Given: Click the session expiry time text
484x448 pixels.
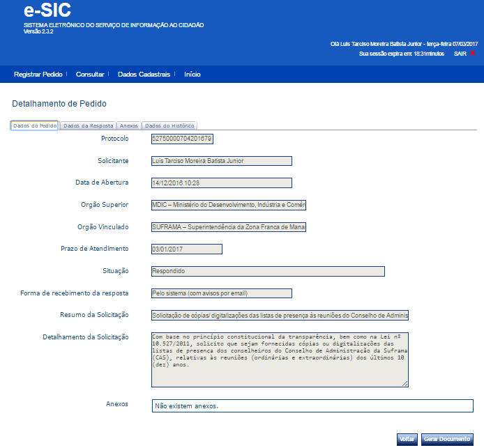Looking at the screenshot, I should coord(402,54).
